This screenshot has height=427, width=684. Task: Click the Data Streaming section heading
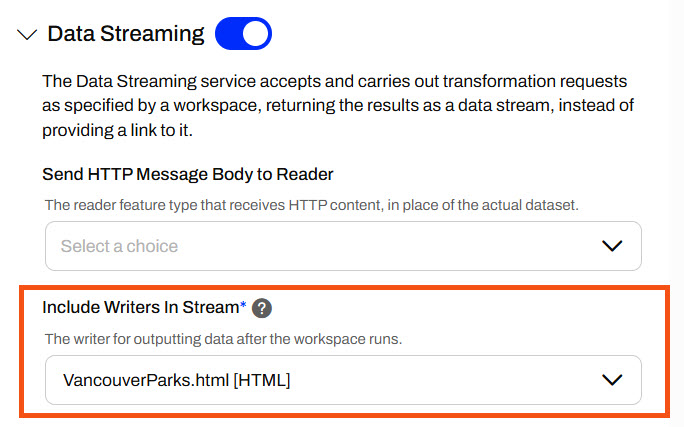126,34
